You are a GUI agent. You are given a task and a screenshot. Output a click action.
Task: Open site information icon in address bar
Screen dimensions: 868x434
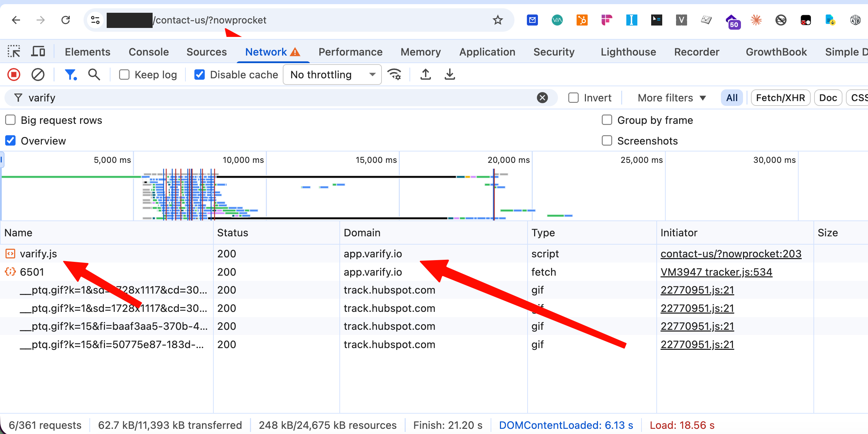[x=95, y=20]
